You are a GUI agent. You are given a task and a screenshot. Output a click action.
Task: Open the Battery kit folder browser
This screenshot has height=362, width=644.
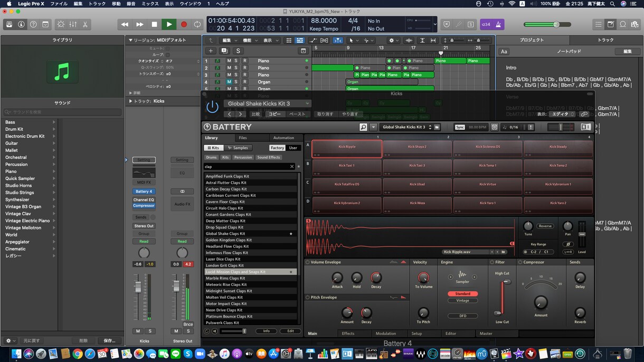tap(438, 127)
